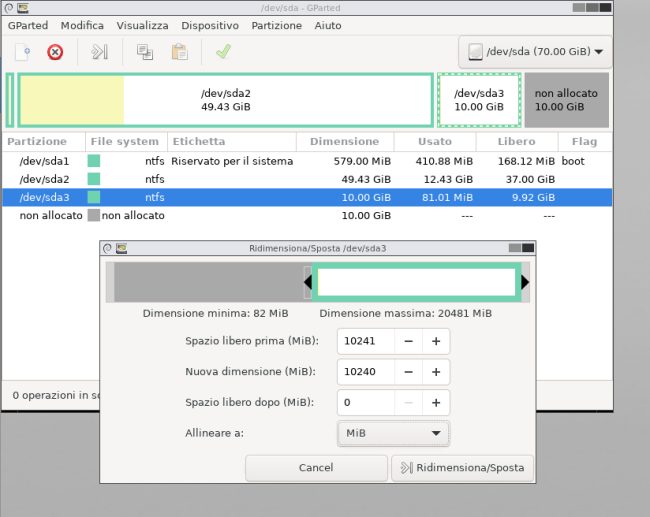Viewport: 650px width, 517px height.
Task: Increase Spazio libero prima value
Action: [436, 341]
